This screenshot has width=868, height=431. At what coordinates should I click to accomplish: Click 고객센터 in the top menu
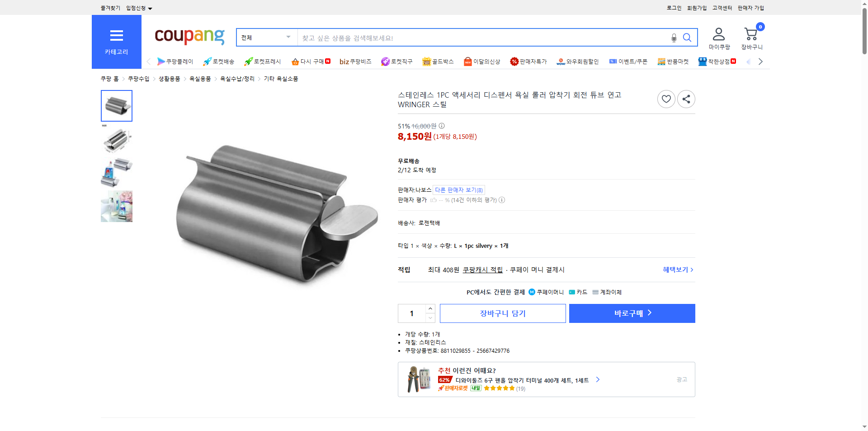(722, 8)
